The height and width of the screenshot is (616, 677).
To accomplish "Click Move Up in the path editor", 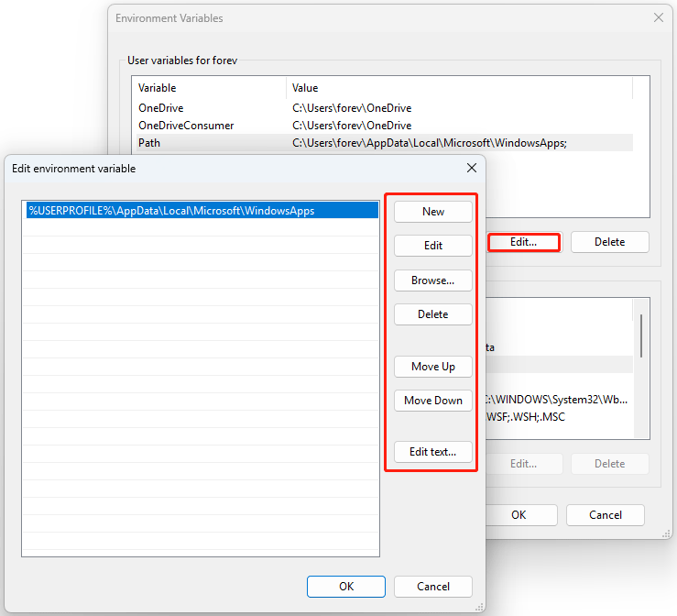I will pyautogui.click(x=433, y=367).
